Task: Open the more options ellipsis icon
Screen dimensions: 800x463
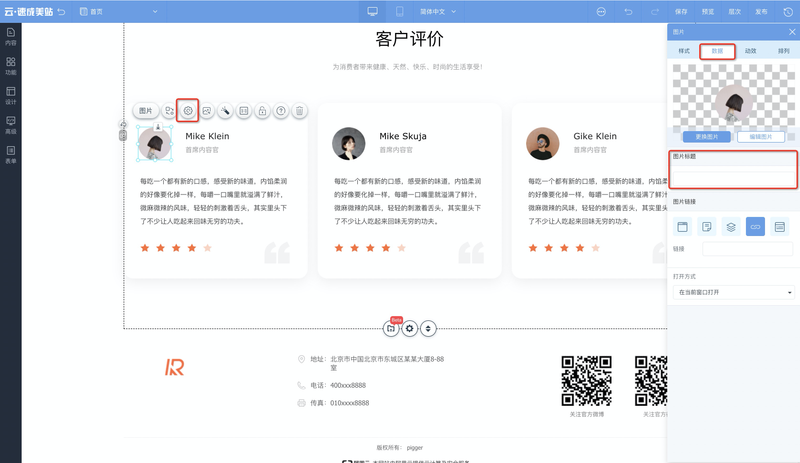Action: [x=601, y=11]
